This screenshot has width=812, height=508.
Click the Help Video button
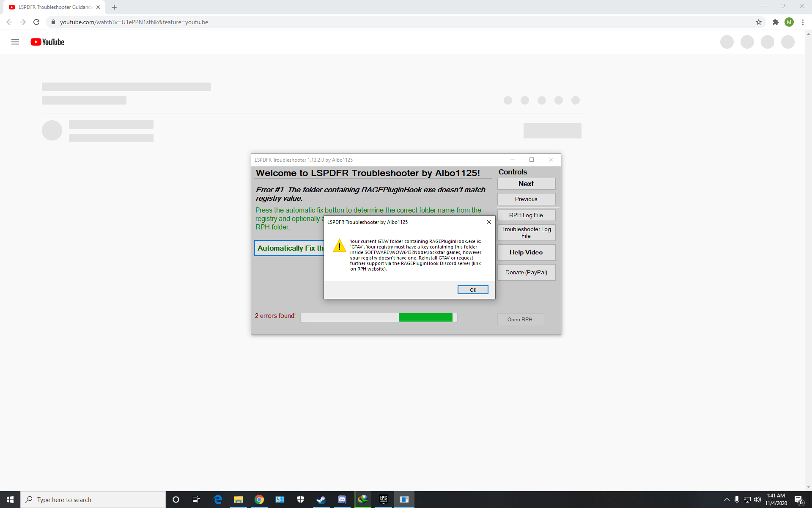pos(526,252)
